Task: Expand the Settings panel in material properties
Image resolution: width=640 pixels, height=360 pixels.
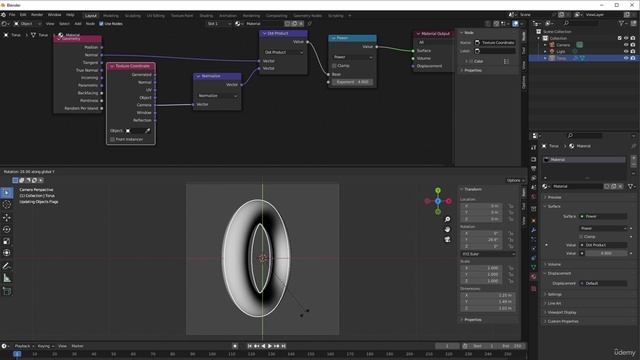Action: pos(554,294)
